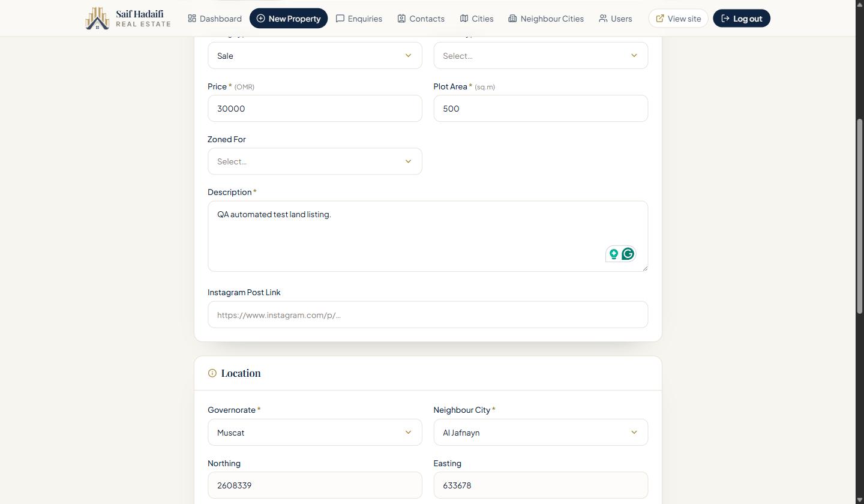Click the Neighbour Cities building icon

(512, 19)
